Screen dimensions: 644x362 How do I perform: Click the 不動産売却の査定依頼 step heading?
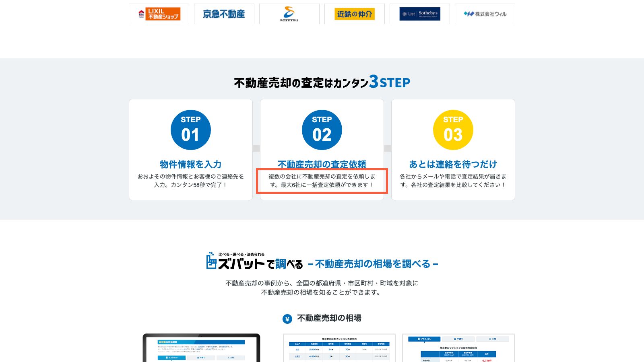point(322,164)
